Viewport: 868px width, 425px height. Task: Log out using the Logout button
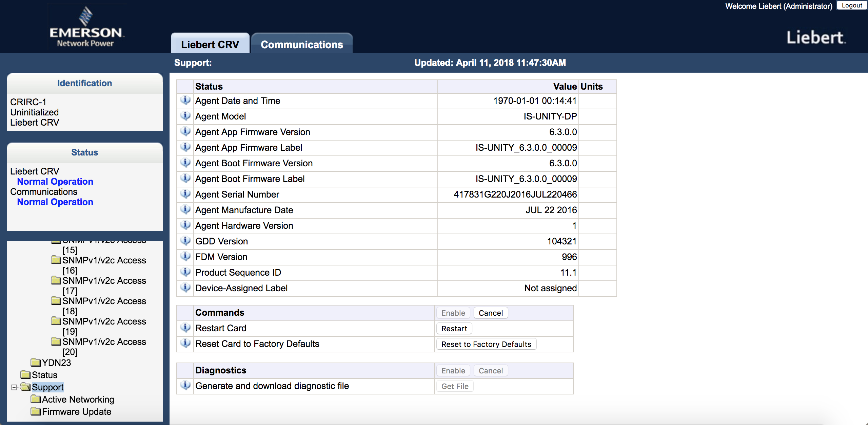pyautogui.click(x=851, y=5)
